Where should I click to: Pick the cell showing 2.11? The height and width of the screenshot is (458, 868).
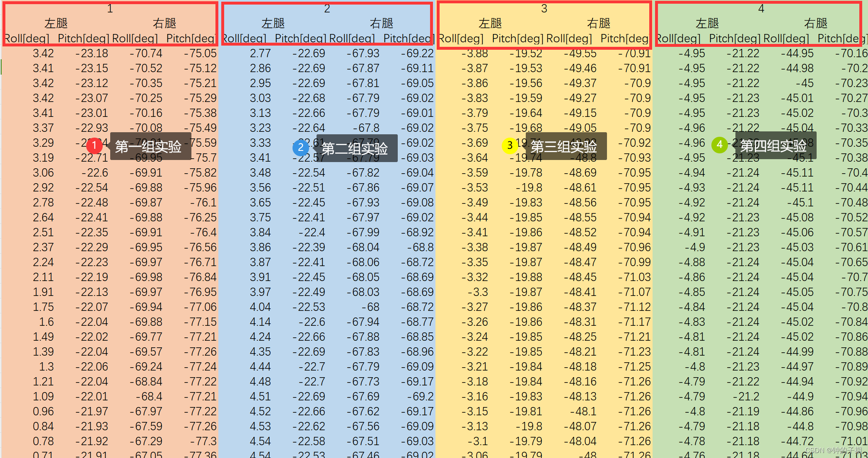tap(43, 277)
